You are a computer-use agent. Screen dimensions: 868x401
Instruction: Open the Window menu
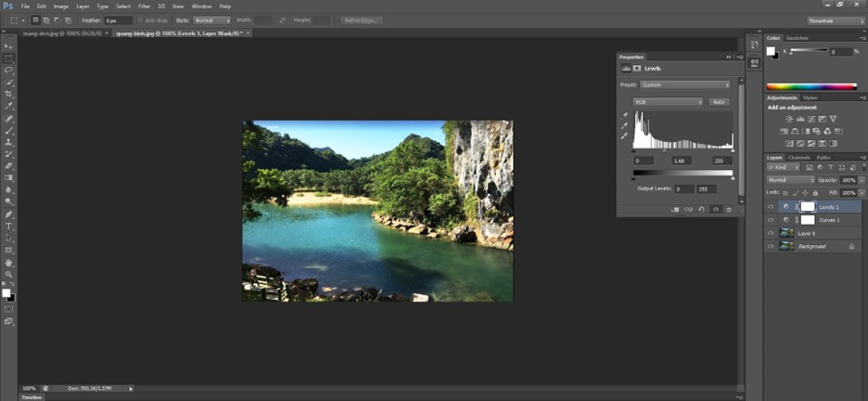[x=201, y=6]
